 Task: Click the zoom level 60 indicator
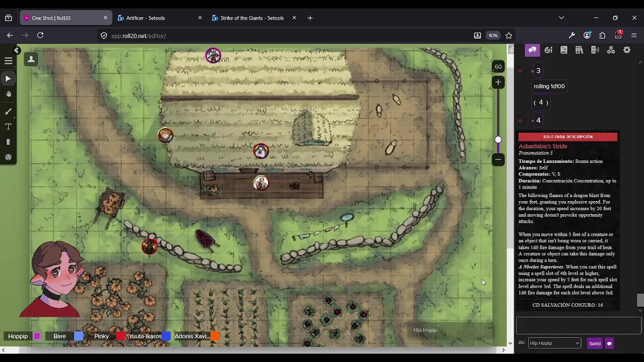[x=498, y=66]
